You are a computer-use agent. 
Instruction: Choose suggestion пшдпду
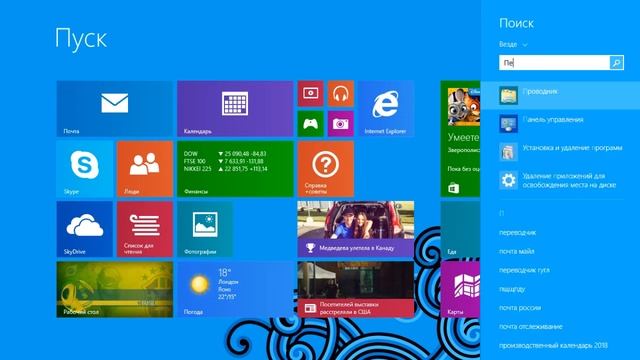pyautogui.click(x=512, y=289)
